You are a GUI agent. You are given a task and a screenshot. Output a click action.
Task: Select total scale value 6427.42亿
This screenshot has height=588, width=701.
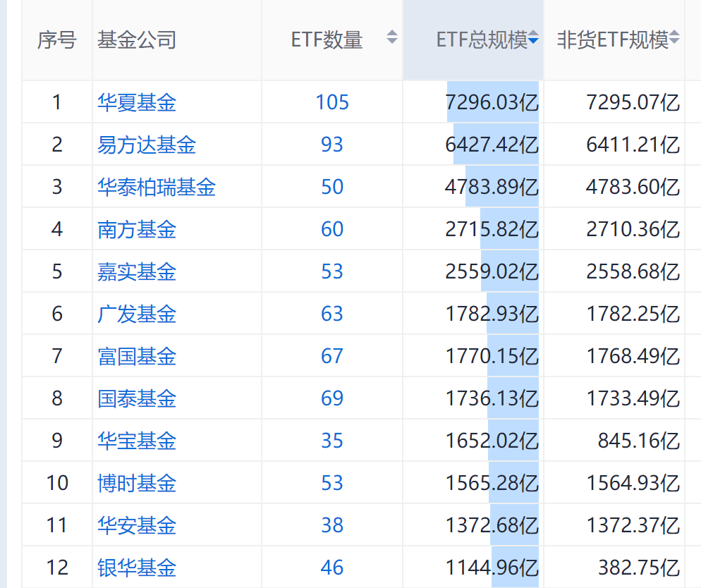pyautogui.click(x=492, y=145)
